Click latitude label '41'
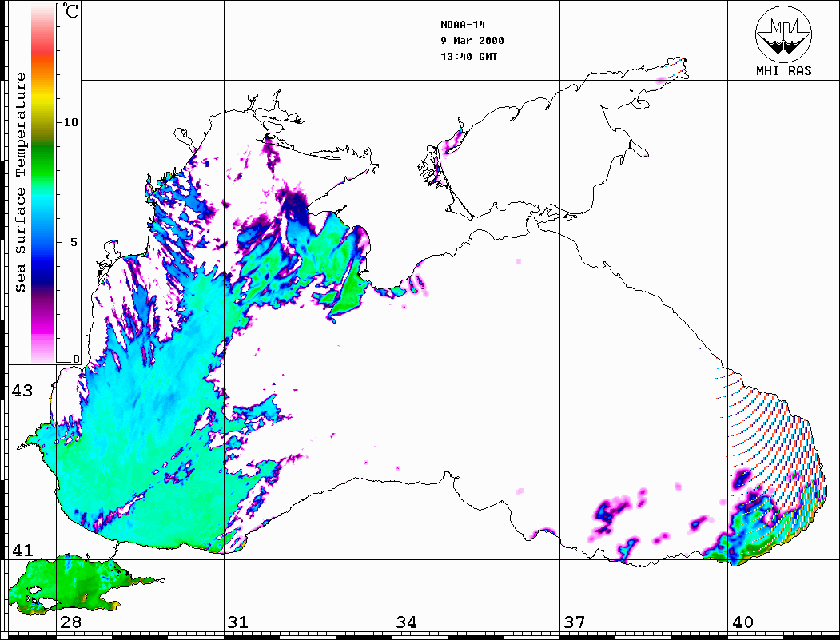840x640 pixels. (22, 551)
